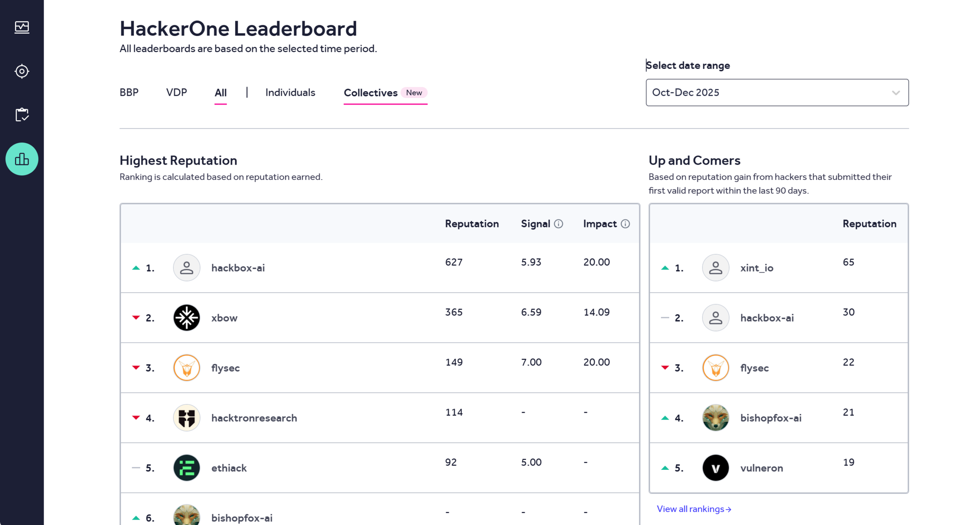Image resolution: width=980 pixels, height=525 pixels.
Task: Open hackbox-ai's avatar in Highest Reputation
Action: click(x=186, y=267)
